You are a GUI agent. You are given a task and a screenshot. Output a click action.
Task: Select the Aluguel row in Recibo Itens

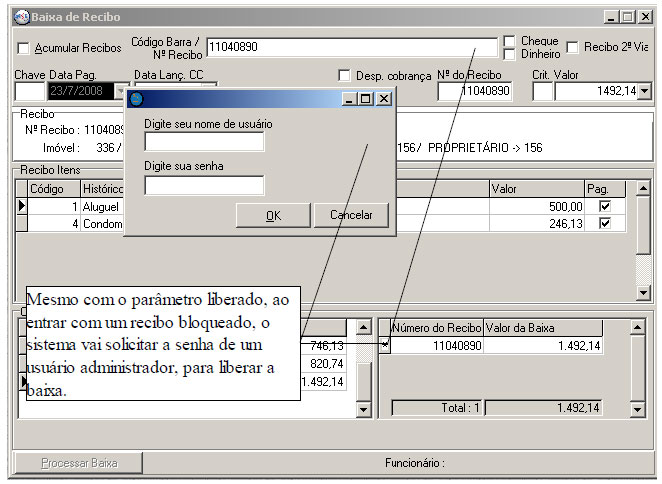(x=100, y=206)
